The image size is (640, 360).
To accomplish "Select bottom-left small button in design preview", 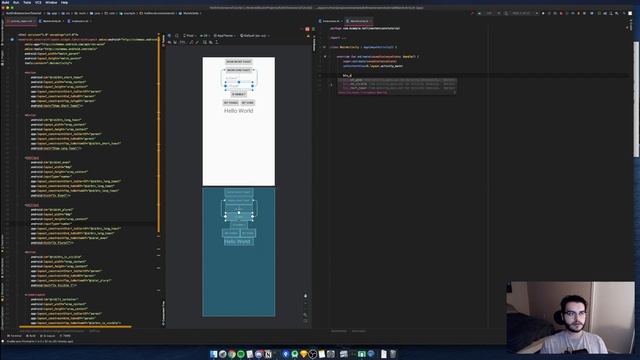I will (231, 102).
